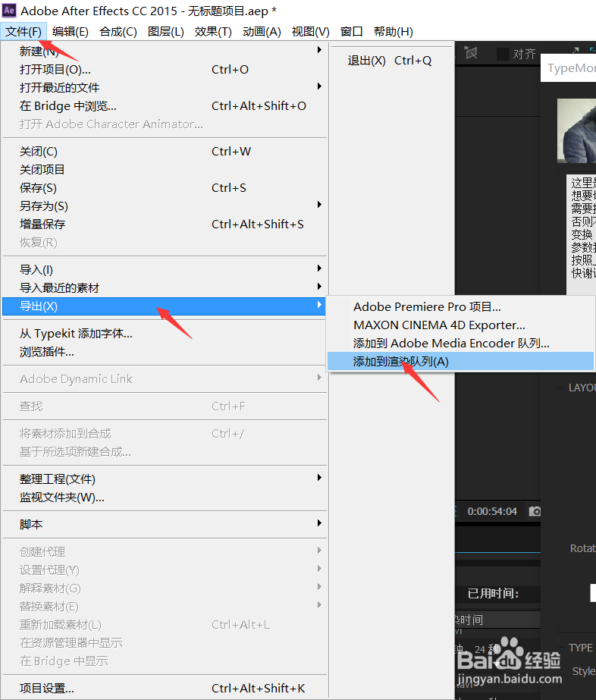
Task: Choose 从 Typekit 添加字体...
Action: [165, 334]
